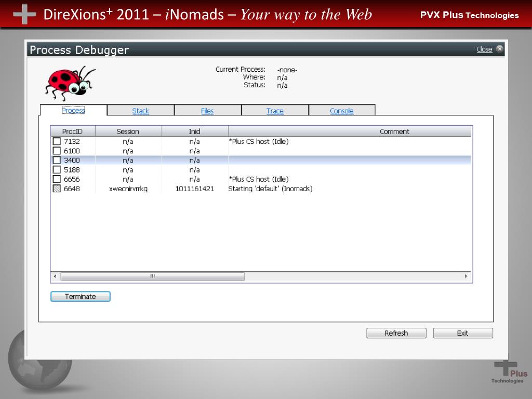
Task: Click the Close link in title bar
Action: (484, 49)
